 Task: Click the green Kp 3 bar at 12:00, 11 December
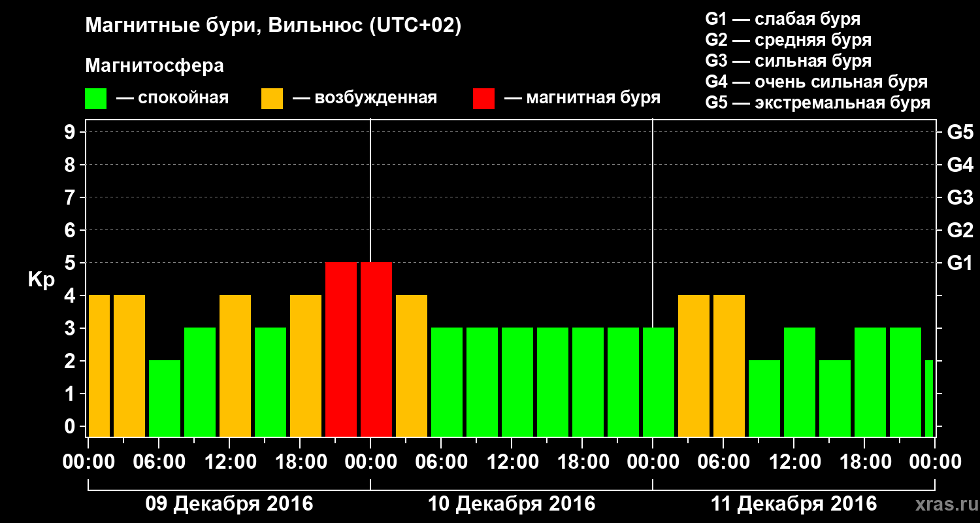click(800, 382)
